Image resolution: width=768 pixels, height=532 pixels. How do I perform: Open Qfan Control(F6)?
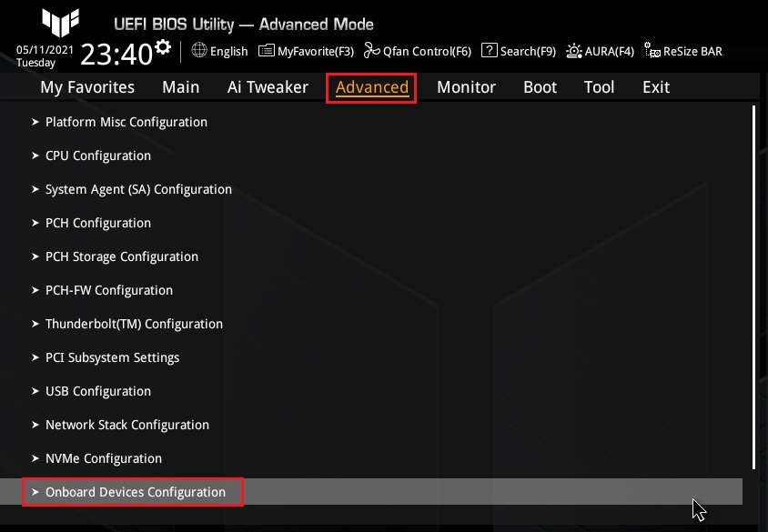427,52
